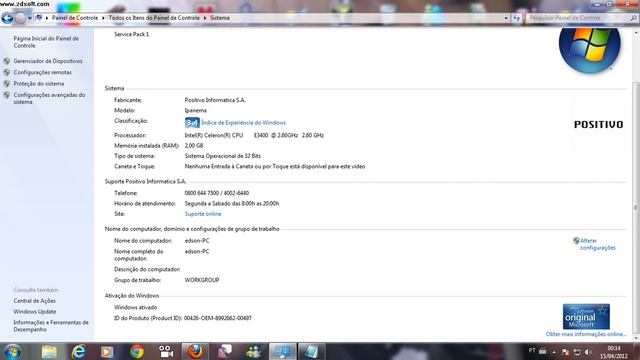The height and width of the screenshot is (360, 640).
Task: Select the processor Intel Celeron text
Action: 254,135
